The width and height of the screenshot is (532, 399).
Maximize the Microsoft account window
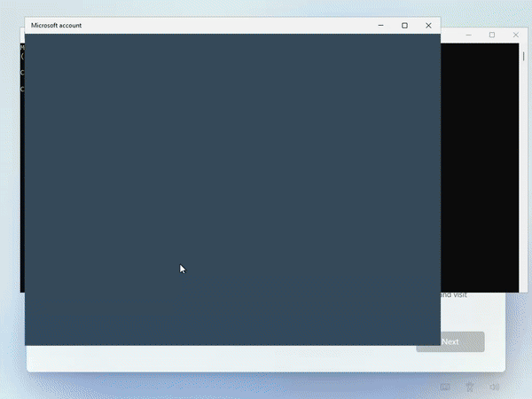pyautogui.click(x=404, y=26)
